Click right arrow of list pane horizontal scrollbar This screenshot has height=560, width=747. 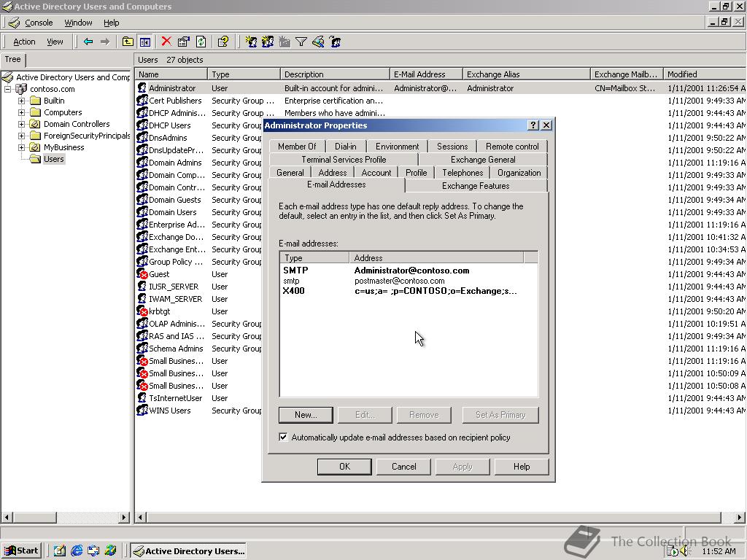(x=739, y=517)
